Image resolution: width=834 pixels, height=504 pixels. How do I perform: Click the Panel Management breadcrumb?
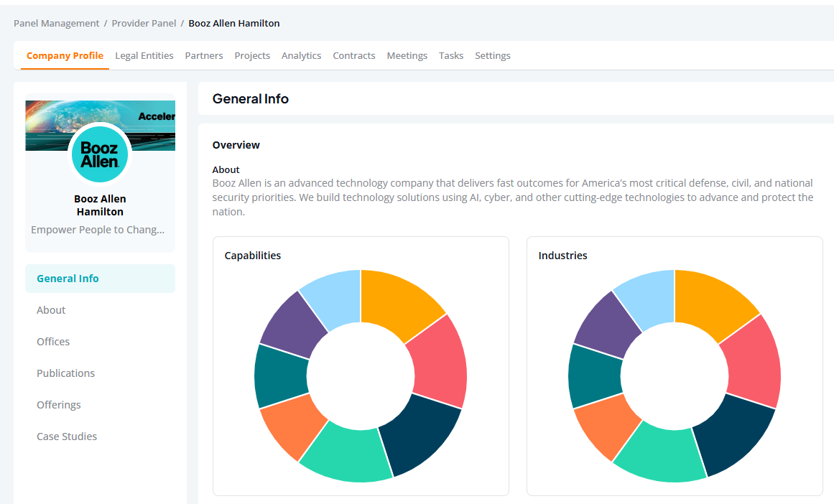(56, 24)
